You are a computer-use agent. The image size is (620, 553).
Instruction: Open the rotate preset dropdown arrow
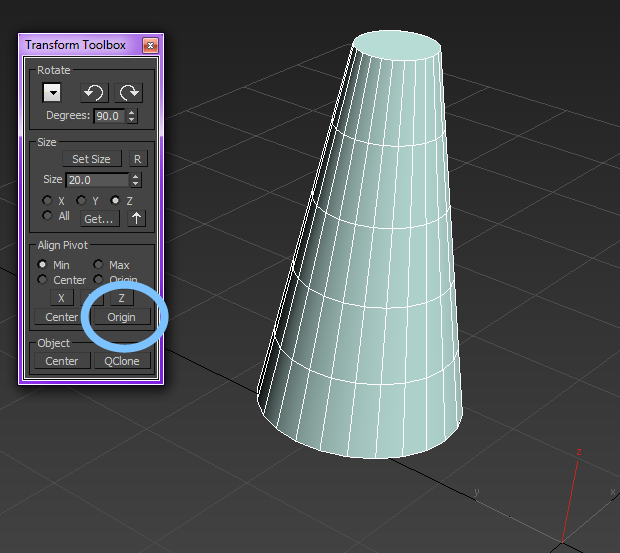(53, 93)
